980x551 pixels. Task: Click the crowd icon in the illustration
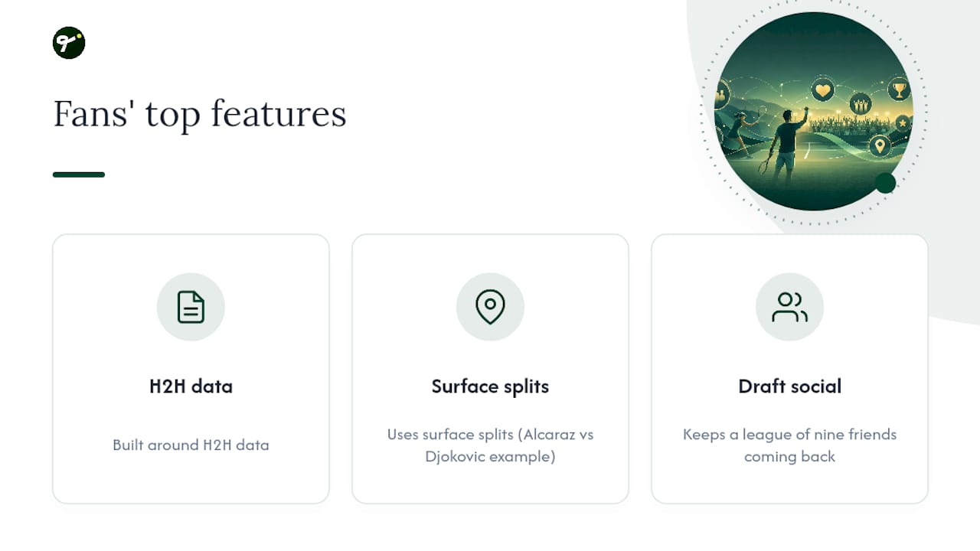860,103
